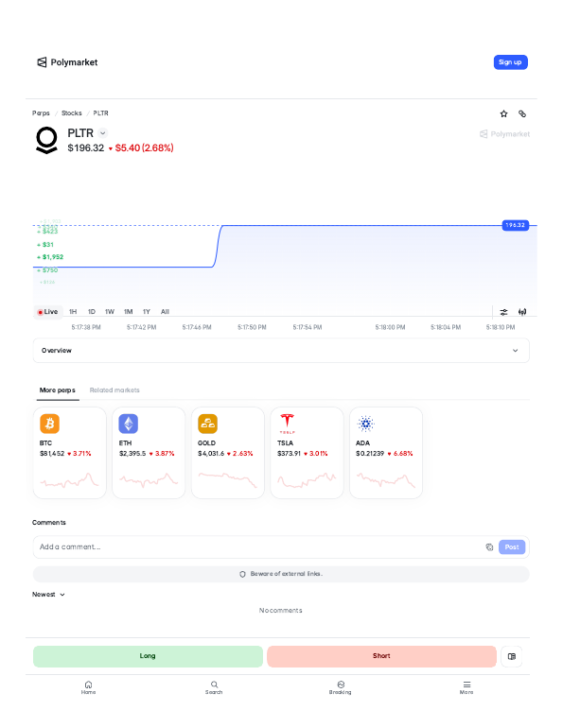Select the Live chart range

pyautogui.click(x=48, y=312)
